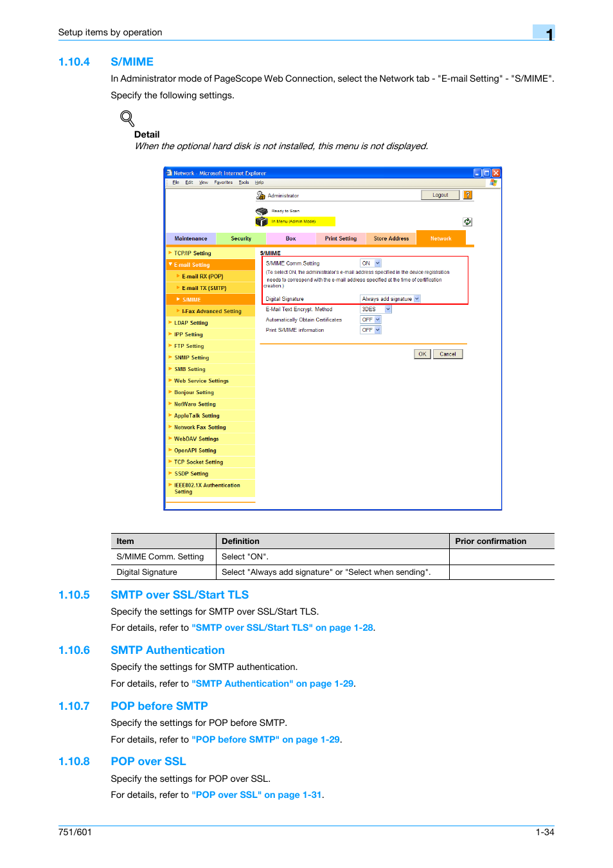Click the 'Digital Signature' table cell
Image resolution: width=613 pixels, height=868 pixels.
point(163,572)
